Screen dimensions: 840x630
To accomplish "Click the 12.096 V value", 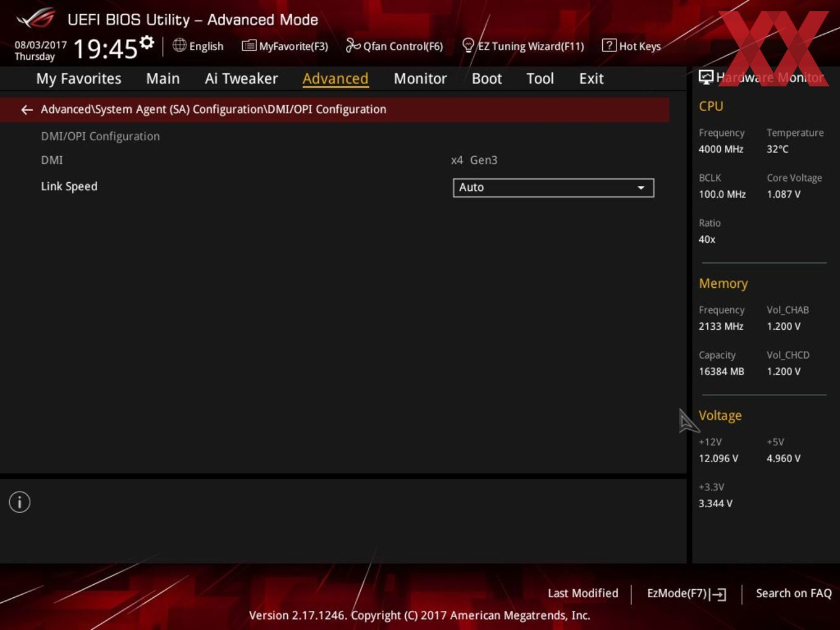I will 718,458.
